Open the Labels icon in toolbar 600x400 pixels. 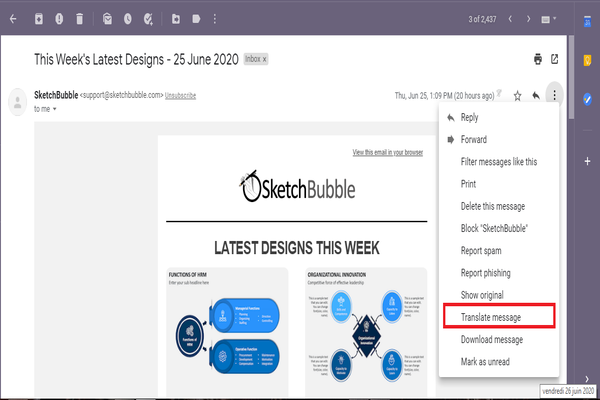point(196,19)
